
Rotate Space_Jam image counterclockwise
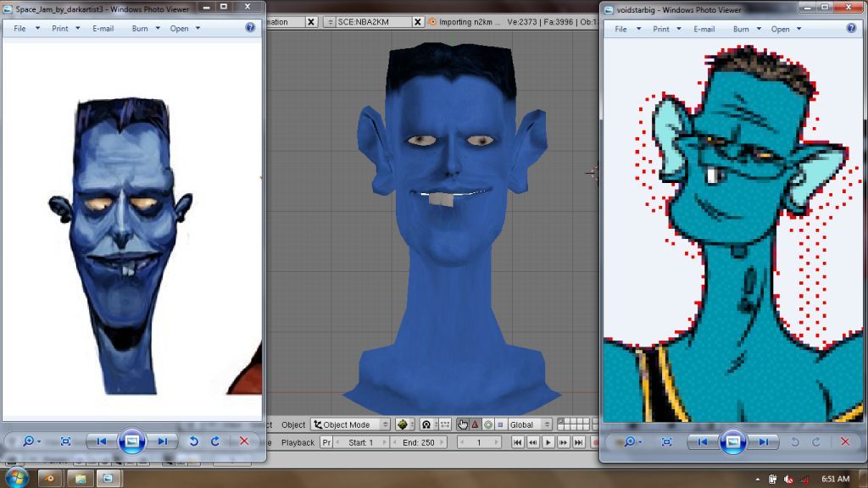coord(194,441)
